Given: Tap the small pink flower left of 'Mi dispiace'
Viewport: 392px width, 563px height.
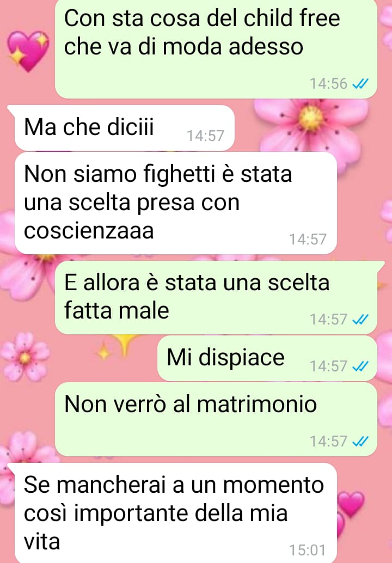Looking at the screenshot, I should [x=24, y=357].
